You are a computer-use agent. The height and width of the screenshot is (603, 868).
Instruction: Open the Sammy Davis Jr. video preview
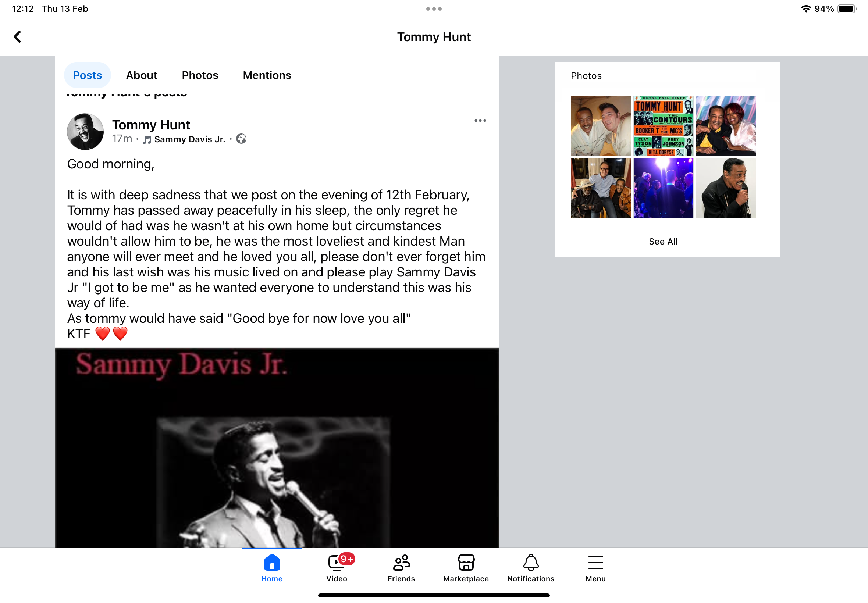point(277,448)
